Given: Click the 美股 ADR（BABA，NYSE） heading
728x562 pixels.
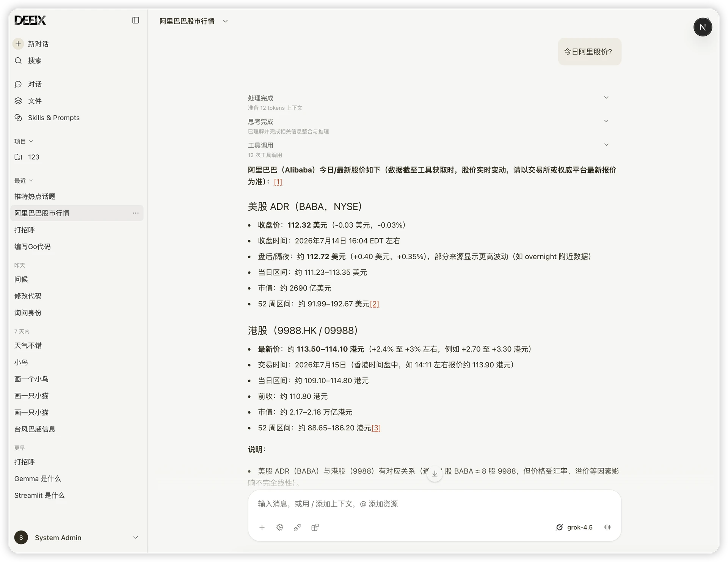Looking at the screenshot, I should coord(305,206).
